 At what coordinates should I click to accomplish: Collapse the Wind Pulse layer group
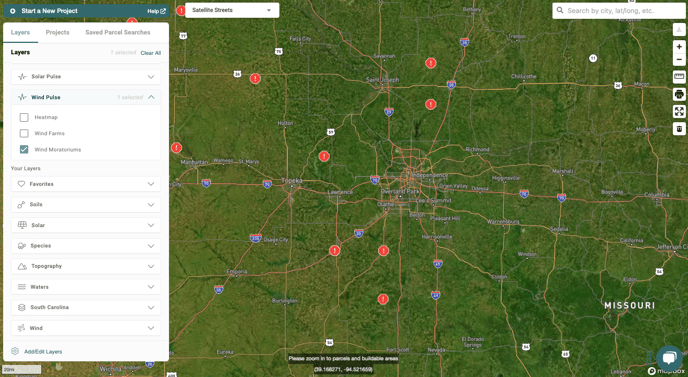tap(86, 97)
